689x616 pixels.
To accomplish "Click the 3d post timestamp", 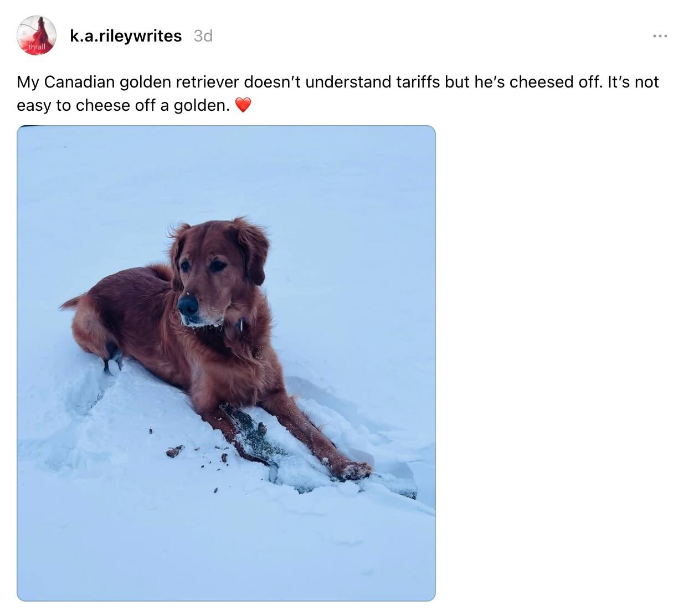I will pos(203,36).
